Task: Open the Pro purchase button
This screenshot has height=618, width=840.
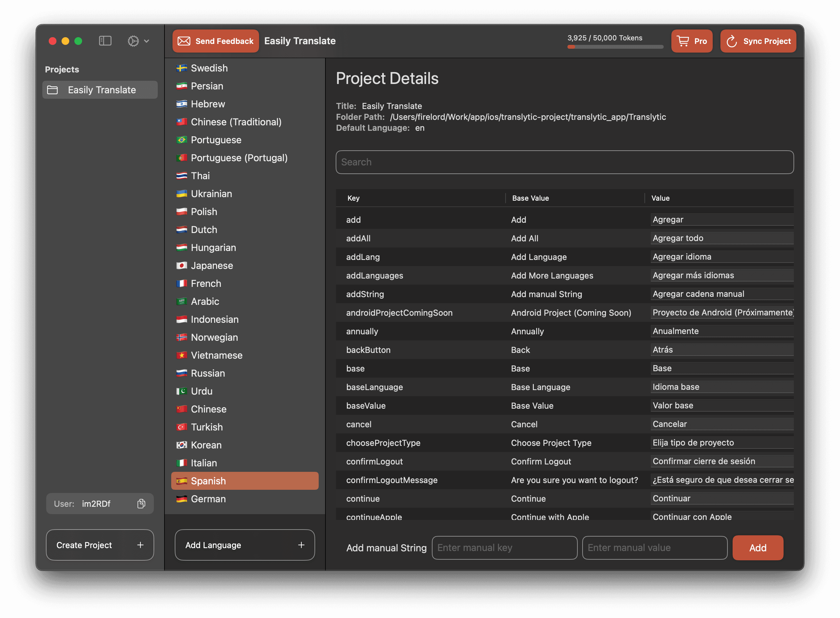Action: (692, 41)
